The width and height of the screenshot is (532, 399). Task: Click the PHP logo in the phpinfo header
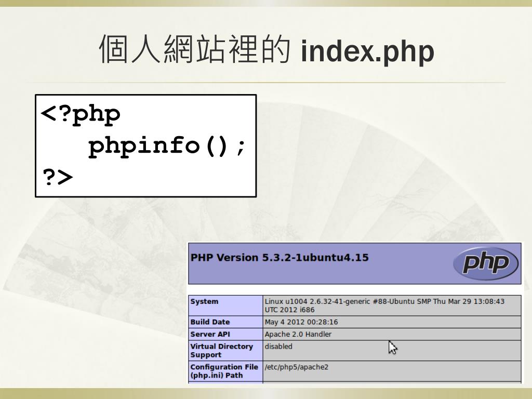tap(486, 263)
